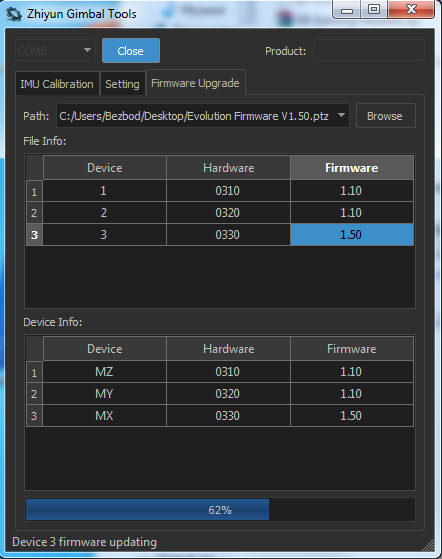Select Device Info row header 2

[34, 394]
